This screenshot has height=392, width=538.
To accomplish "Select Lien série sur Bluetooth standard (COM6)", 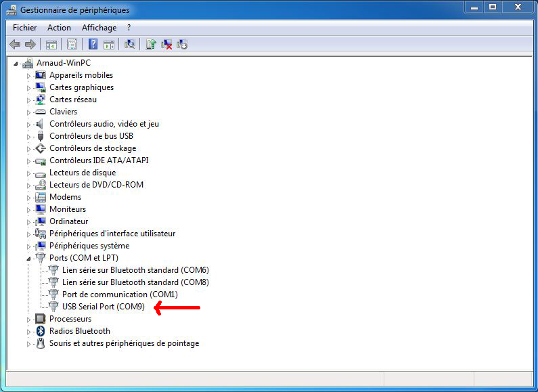I will point(135,270).
